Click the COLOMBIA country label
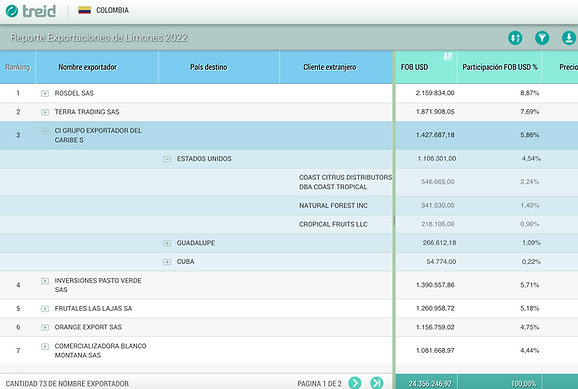 pyautogui.click(x=112, y=10)
